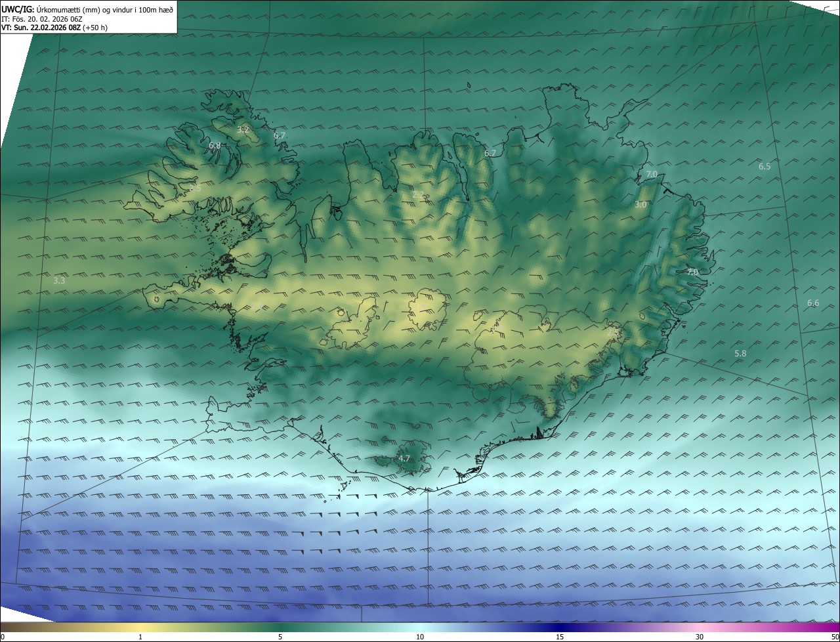Viewport: 840px width, 642px height.
Task: Click the 6.5 value label offshore
Action: [765, 166]
